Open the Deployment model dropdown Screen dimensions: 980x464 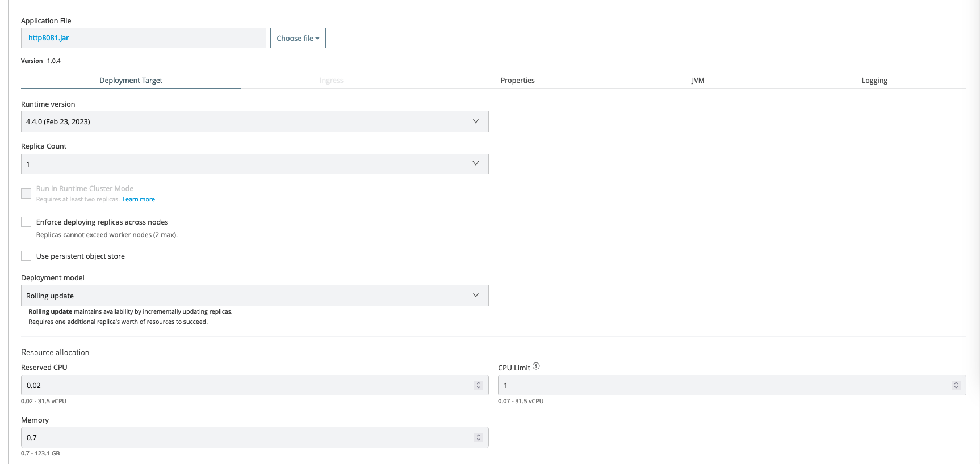click(254, 296)
